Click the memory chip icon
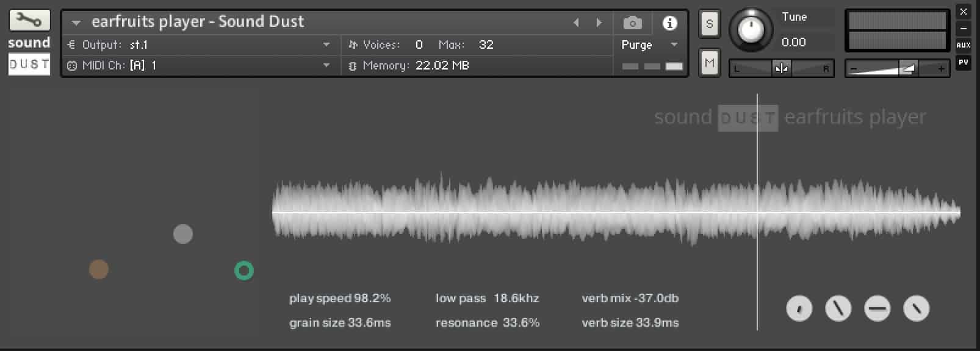Screen dimensions: 980x351 coord(353,66)
